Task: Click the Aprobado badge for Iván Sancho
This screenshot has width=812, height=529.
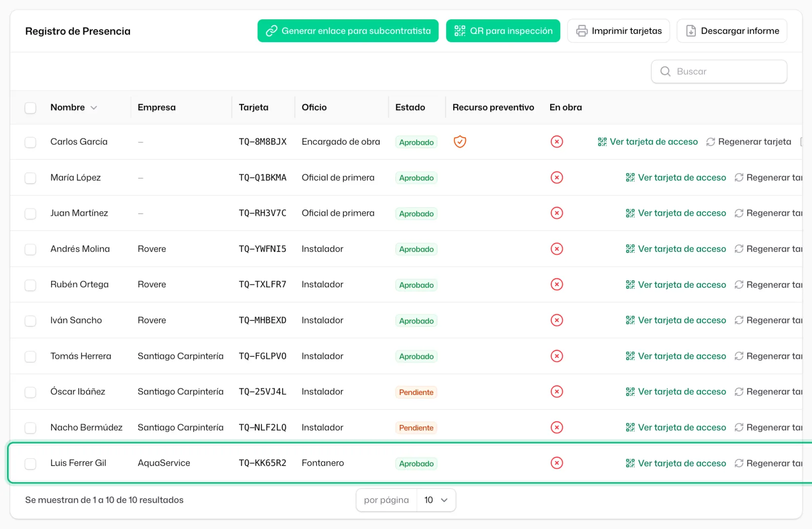Action: pos(416,321)
